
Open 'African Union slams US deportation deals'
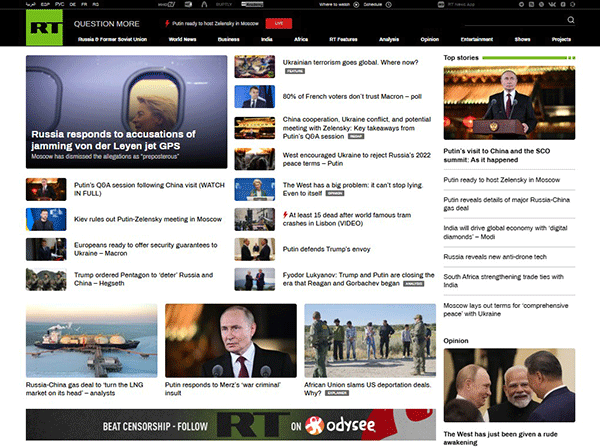367,389
